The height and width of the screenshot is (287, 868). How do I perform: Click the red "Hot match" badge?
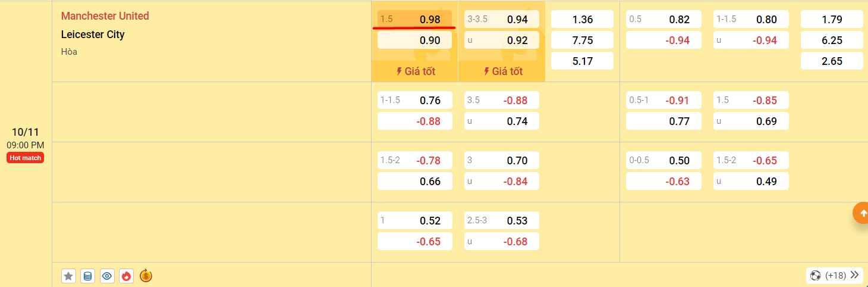click(25, 158)
